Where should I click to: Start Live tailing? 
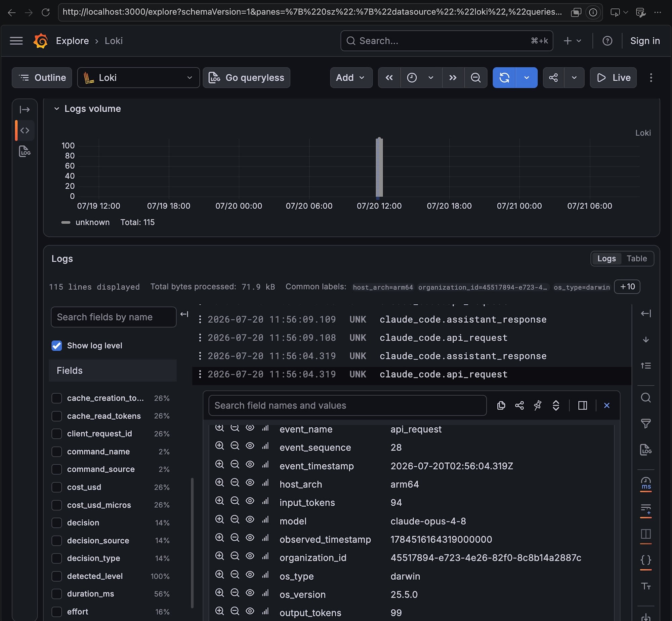point(613,78)
